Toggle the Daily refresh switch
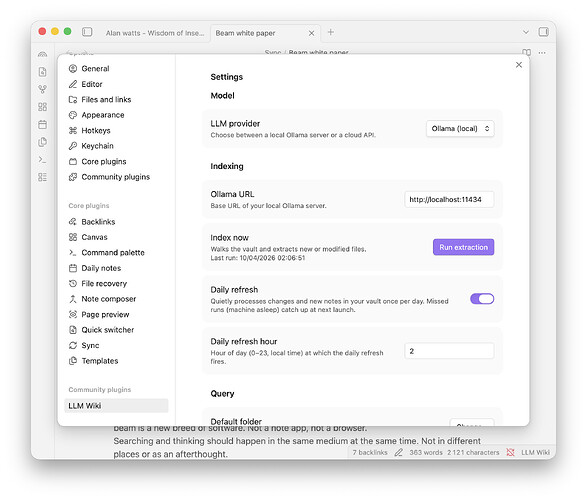 pyautogui.click(x=482, y=299)
